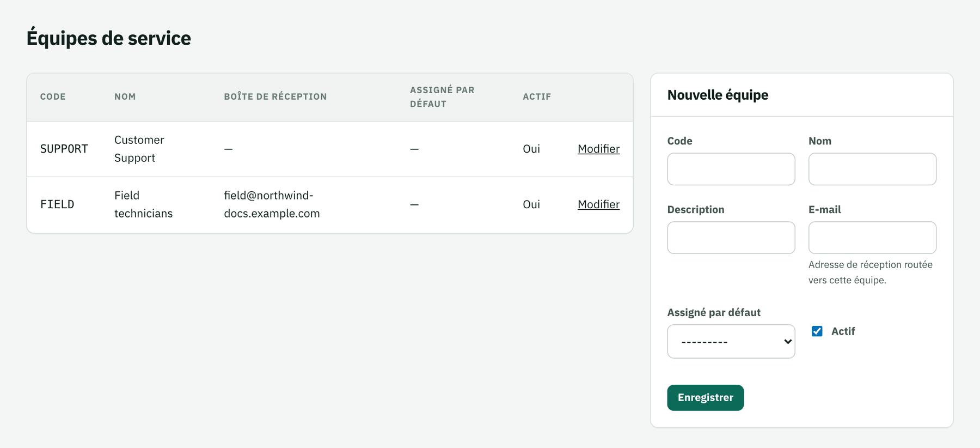This screenshot has height=448, width=980.
Task: Click the NOM column header
Action: point(125,96)
